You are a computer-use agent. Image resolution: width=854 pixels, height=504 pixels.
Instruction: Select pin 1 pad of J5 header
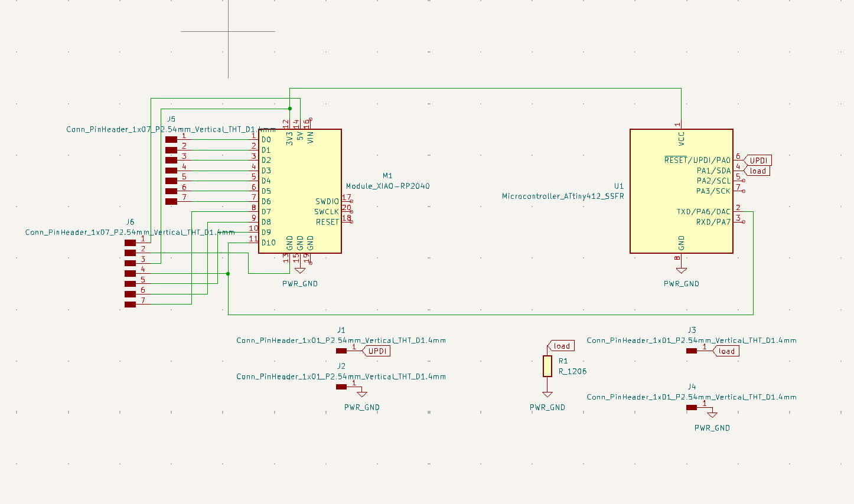click(171, 139)
